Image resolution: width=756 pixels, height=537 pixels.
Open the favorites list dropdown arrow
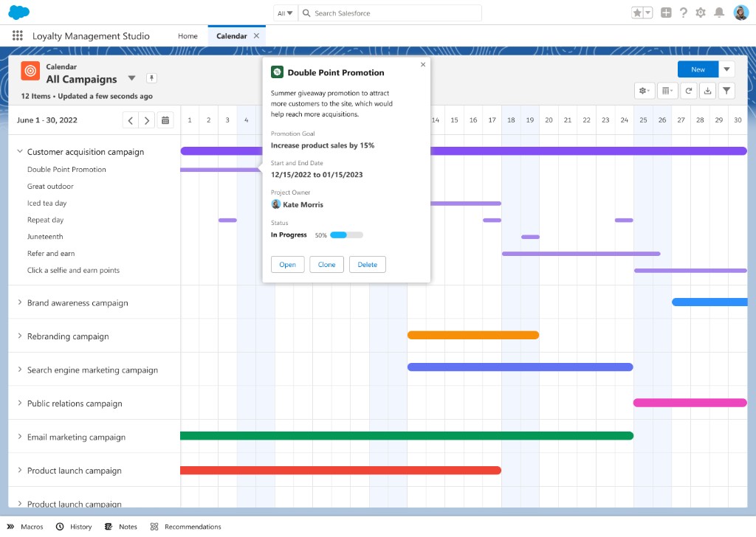[x=648, y=13]
